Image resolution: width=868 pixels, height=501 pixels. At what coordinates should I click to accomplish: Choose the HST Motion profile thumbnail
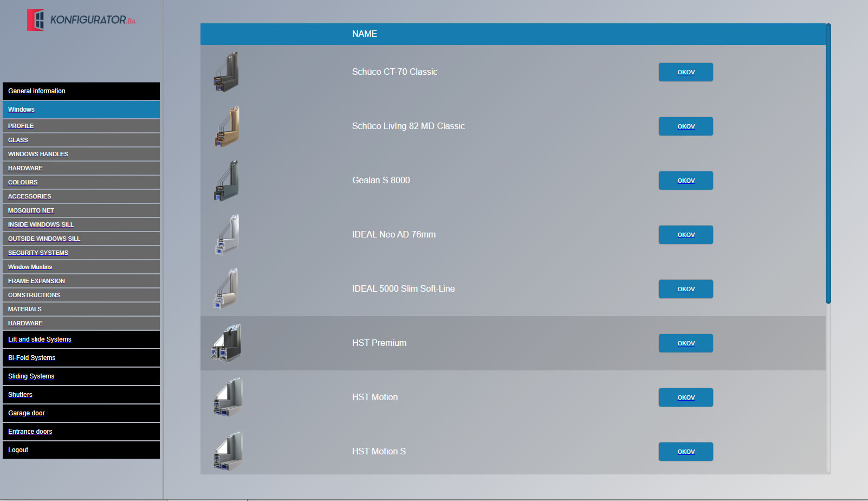pos(228,397)
